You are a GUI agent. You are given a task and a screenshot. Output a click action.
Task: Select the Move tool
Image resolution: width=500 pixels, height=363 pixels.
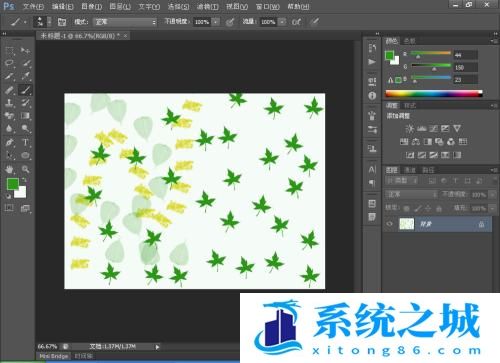click(25, 51)
